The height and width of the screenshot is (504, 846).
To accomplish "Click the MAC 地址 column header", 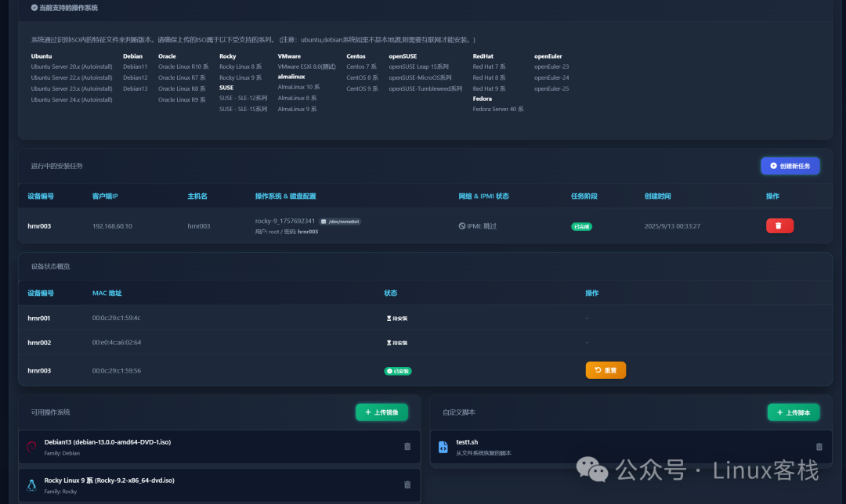I will point(107,293).
